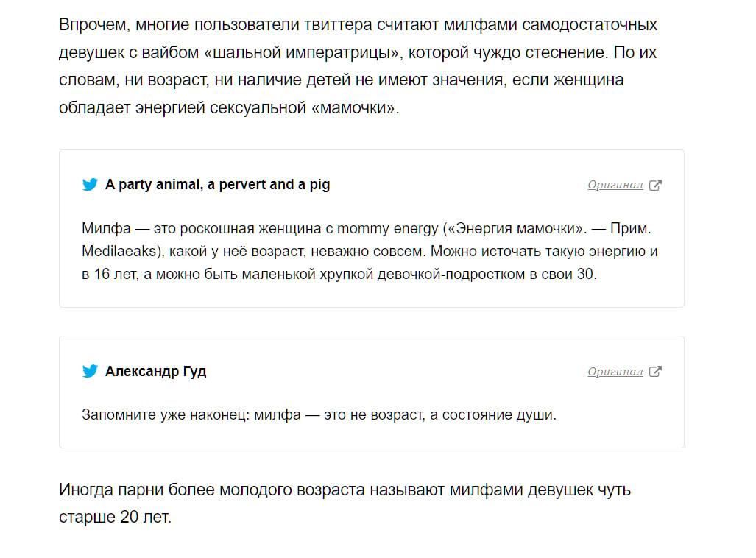Open external-link icon in Александр Гуд's tweet
756x558 pixels.
[x=655, y=371]
